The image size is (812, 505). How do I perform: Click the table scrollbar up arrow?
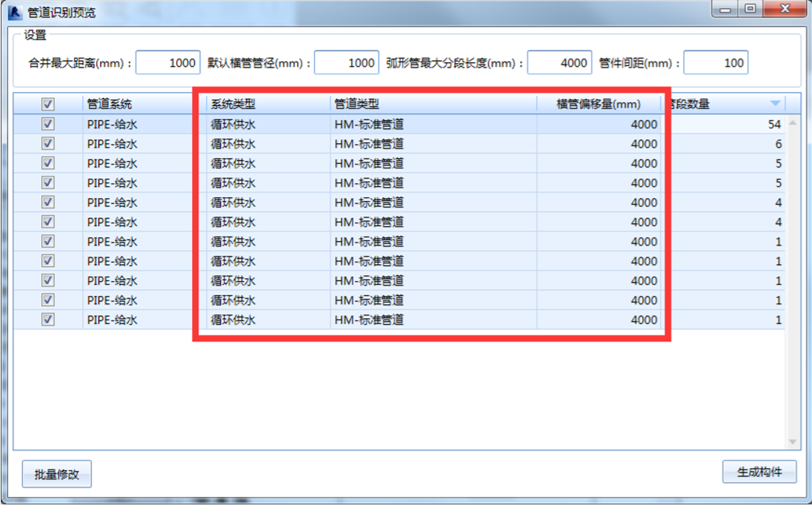[x=793, y=123]
